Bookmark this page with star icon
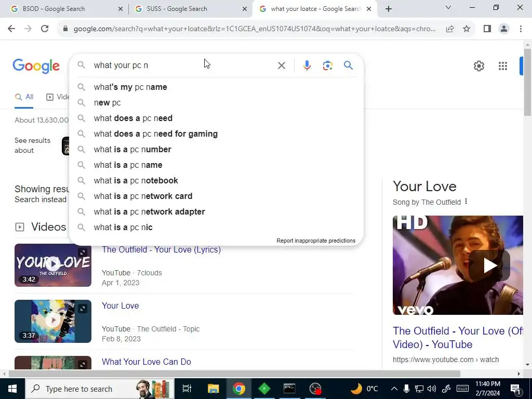The image size is (532, 399). tap(467, 29)
